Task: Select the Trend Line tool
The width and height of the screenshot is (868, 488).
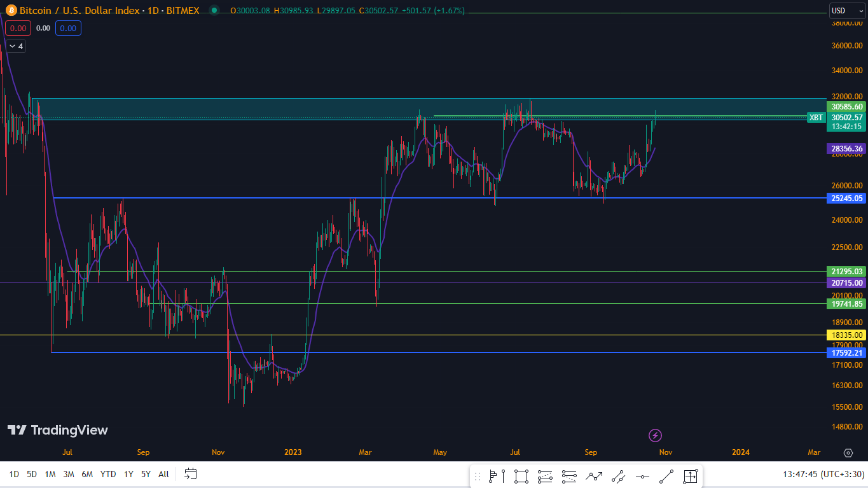Action: [666, 476]
